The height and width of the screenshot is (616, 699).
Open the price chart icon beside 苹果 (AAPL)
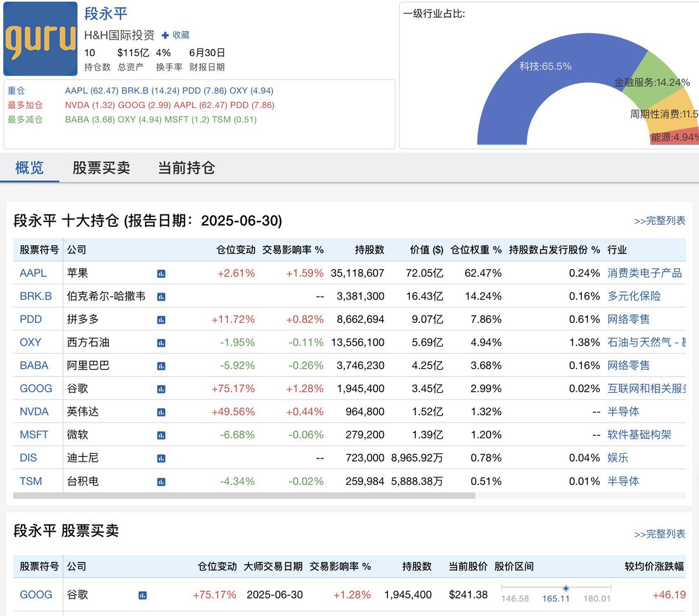click(161, 273)
